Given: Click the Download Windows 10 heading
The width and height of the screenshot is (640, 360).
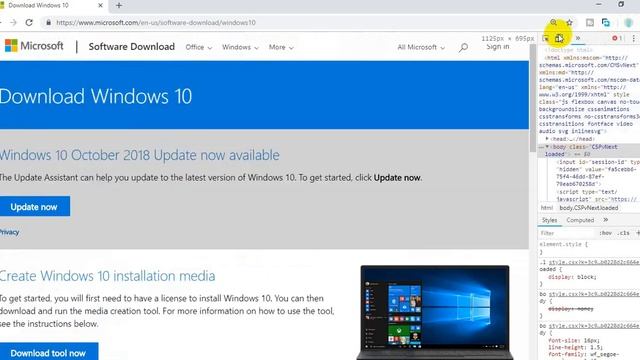Looking at the screenshot, I should click(96, 97).
